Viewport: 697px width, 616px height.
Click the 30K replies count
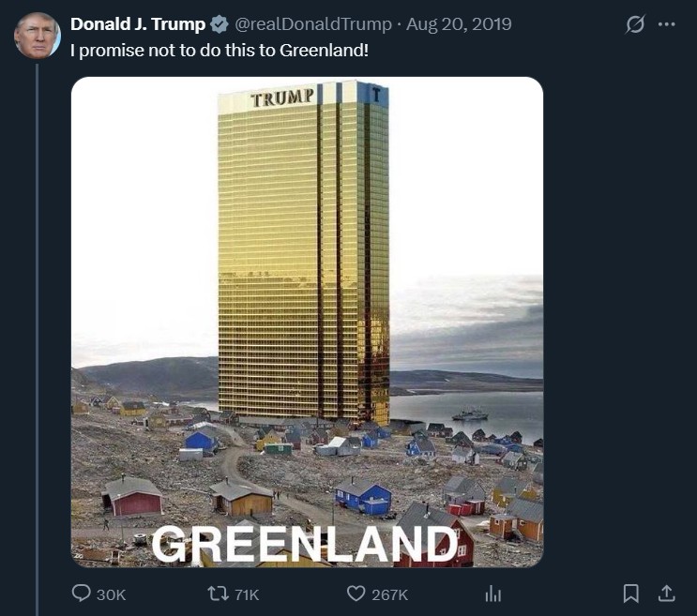[x=111, y=594]
